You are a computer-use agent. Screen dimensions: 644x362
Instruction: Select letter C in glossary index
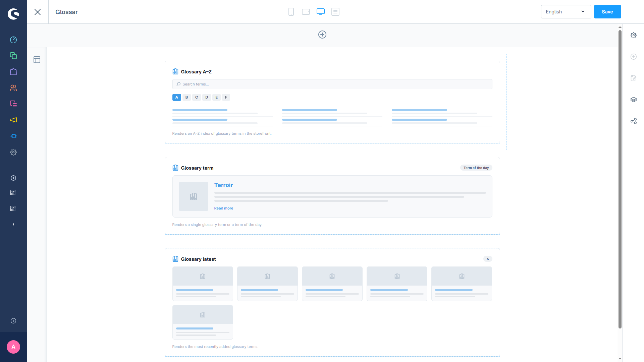point(197,97)
